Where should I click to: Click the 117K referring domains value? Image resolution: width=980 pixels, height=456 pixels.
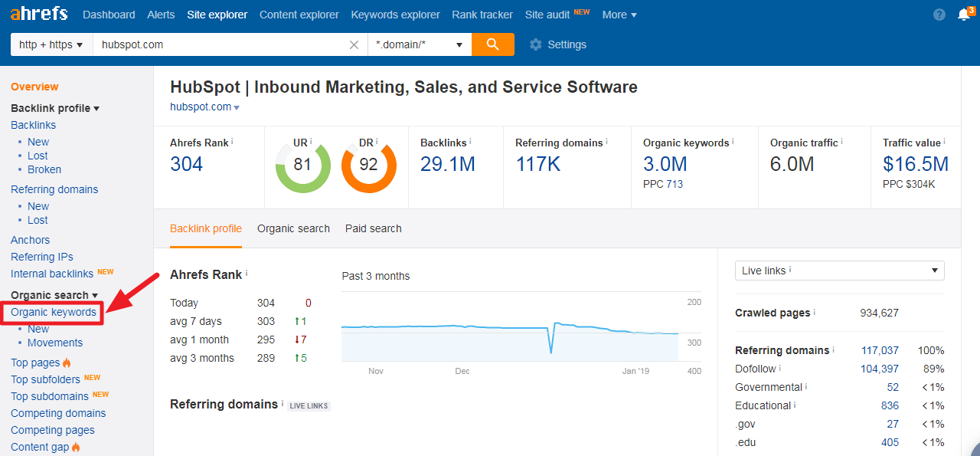click(538, 164)
